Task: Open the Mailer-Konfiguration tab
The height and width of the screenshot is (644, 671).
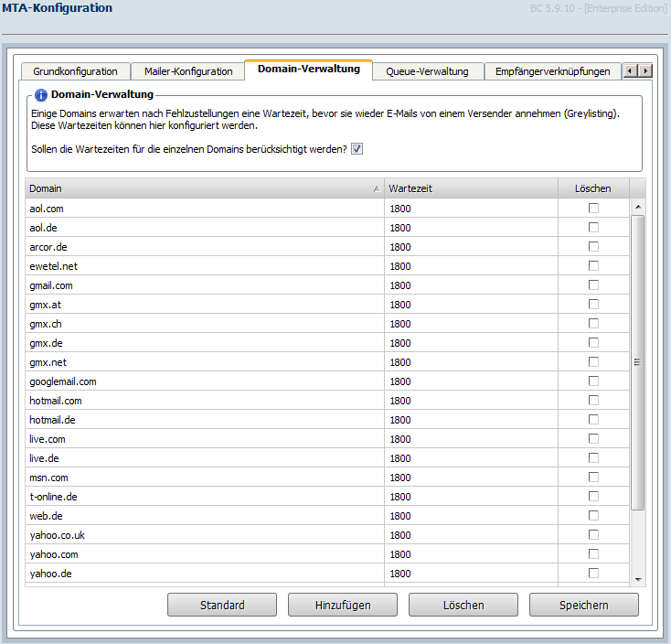Action: (x=188, y=71)
